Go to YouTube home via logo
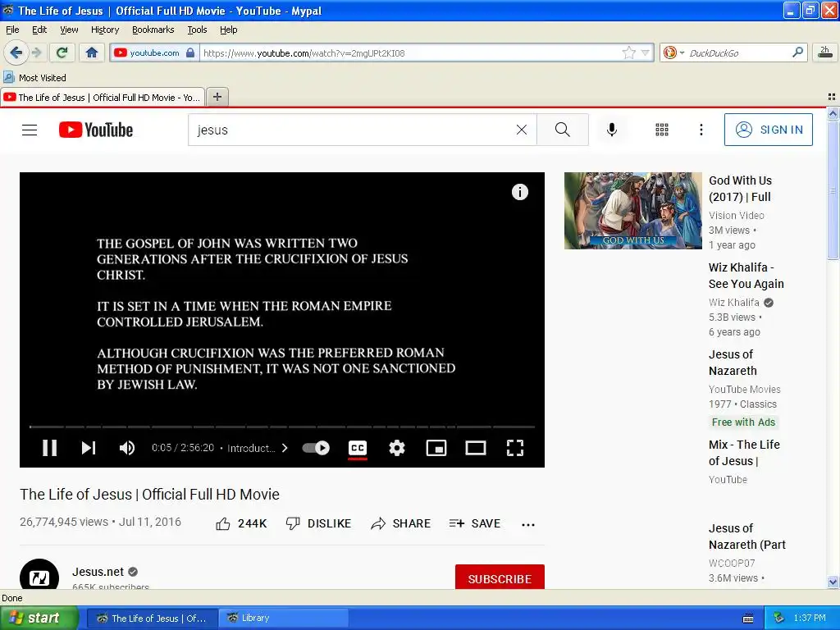 (x=96, y=130)
